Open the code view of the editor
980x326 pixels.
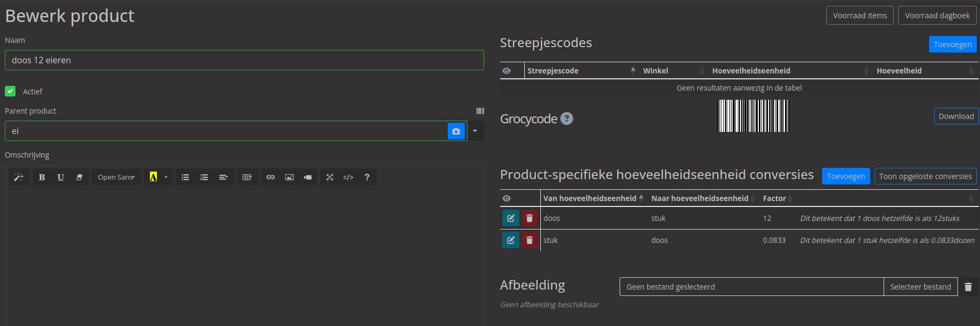coord(348,177)
